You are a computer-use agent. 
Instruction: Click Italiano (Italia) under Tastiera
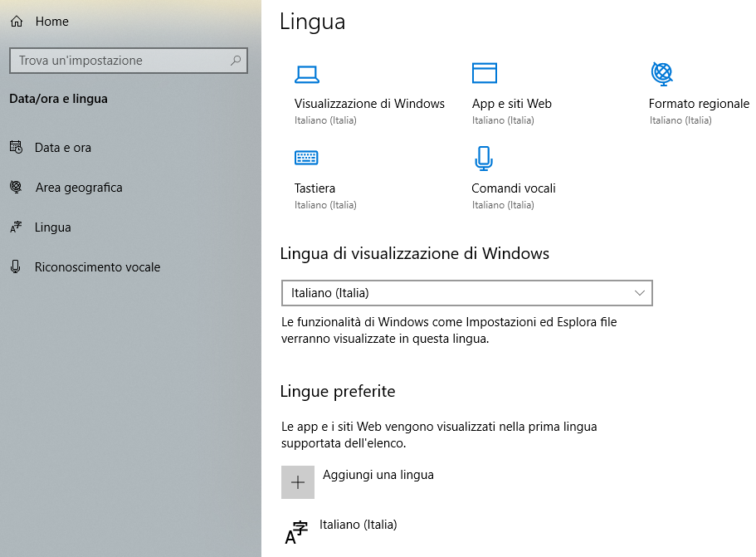tap(325, 205)
